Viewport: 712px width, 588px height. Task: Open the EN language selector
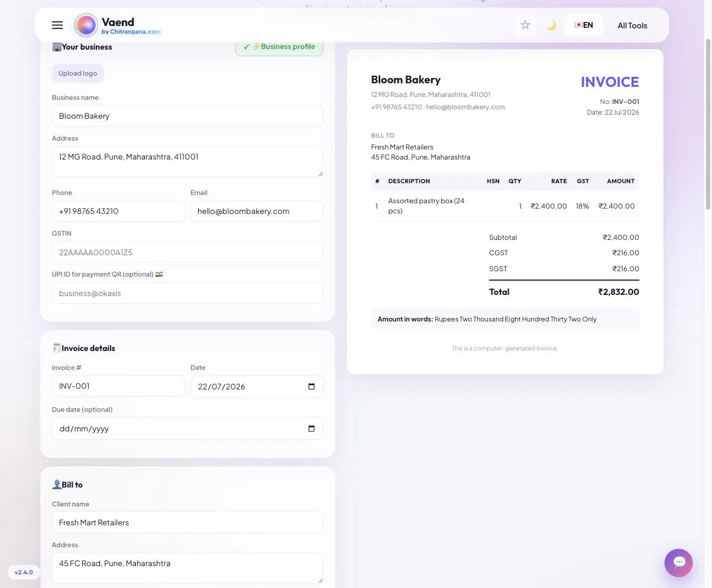pos(583,25)
